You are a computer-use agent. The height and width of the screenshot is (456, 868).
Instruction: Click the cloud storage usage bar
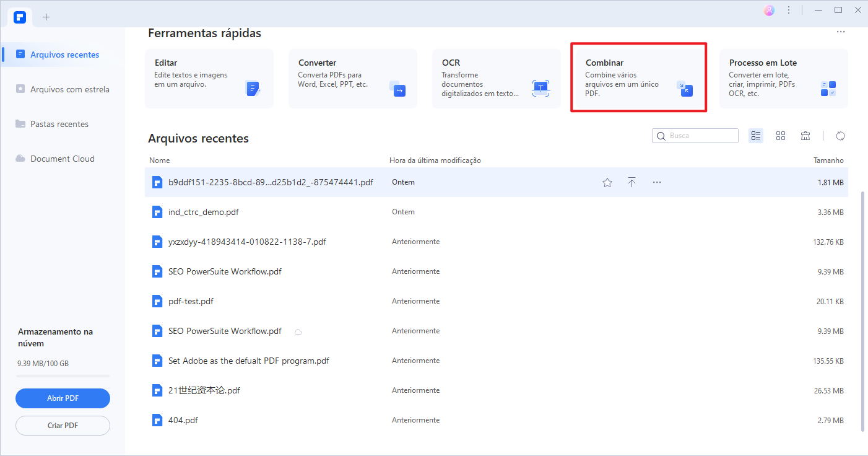pos(63,375)
